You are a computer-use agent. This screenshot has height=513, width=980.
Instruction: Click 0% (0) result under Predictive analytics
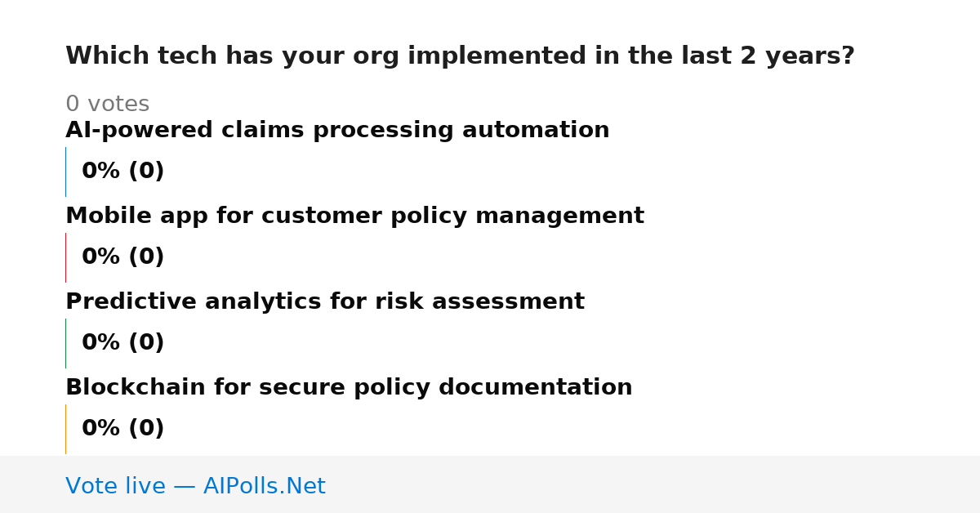122,343
